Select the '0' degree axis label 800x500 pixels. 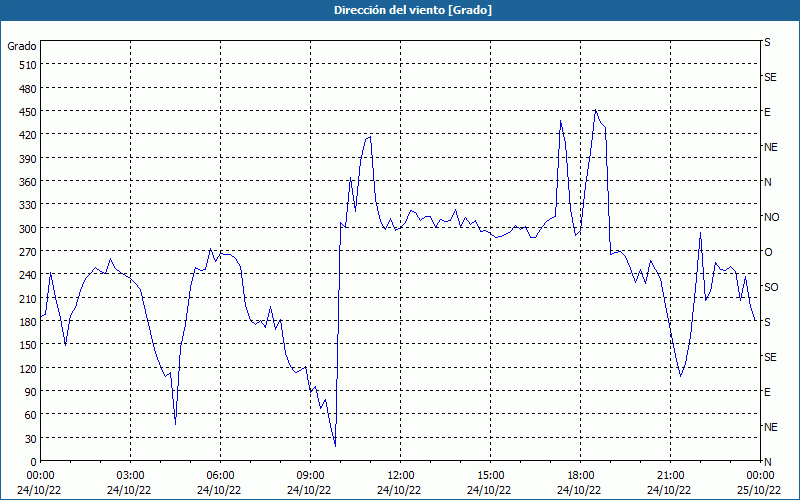34,462
